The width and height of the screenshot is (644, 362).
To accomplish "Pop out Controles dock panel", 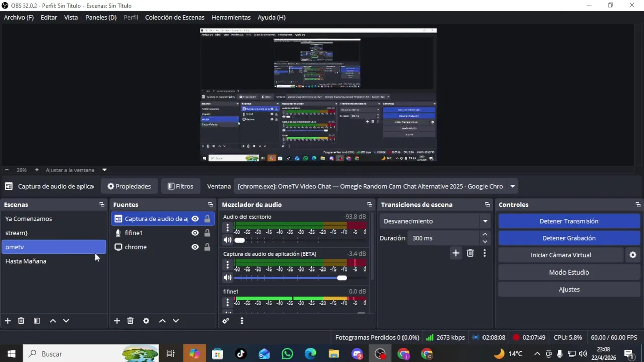I will click(638, 205).
